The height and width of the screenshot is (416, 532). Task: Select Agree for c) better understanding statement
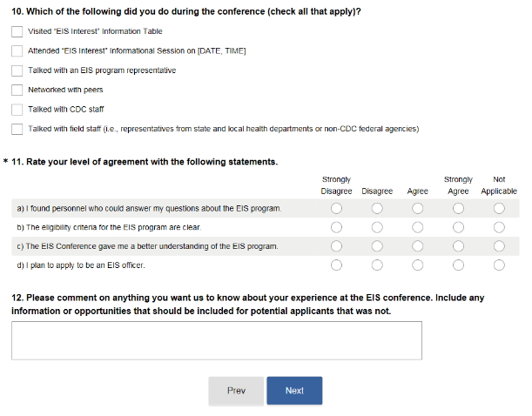(x=417, y=246)
